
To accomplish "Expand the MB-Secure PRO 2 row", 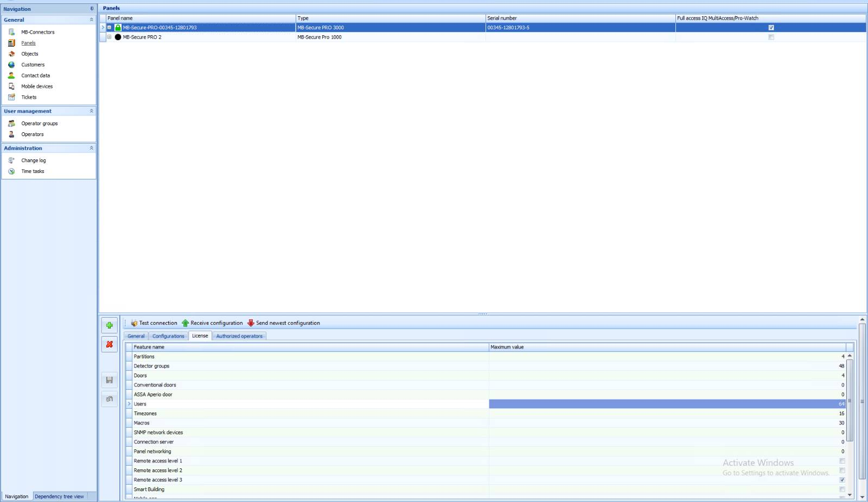I will tap(109, 37).
